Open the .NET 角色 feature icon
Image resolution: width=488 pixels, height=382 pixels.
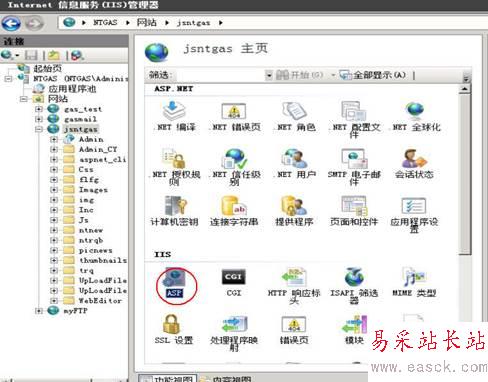click(x=294, y=111)
